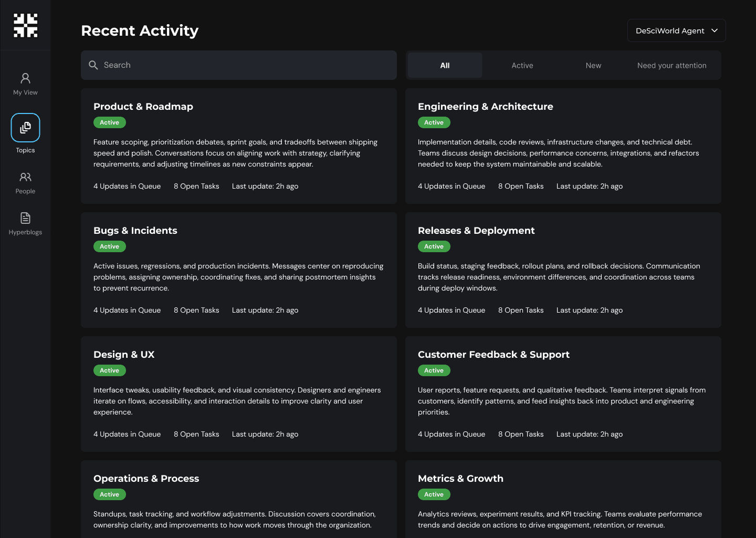The height and width of the screenshot is (538, 756).
Task: Click Active badge on Product & Roadmap
Action: pyautogui.click(x=110, y=122)
